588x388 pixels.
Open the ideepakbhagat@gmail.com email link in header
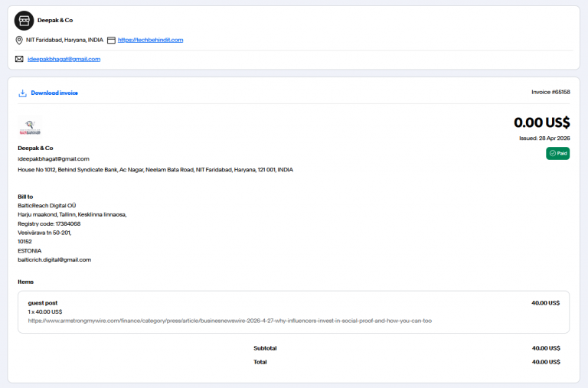64,59
